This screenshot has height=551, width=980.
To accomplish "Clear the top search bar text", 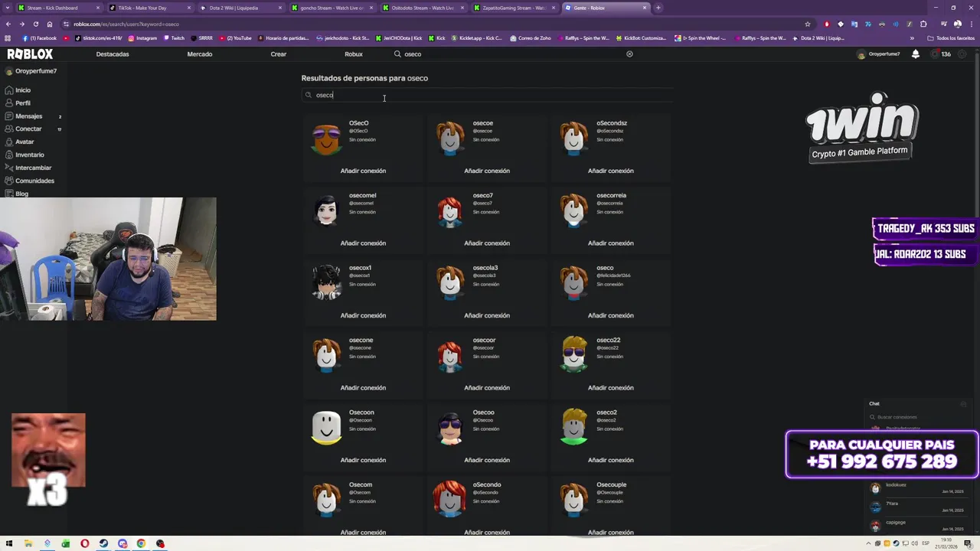I will click(629, 54).
